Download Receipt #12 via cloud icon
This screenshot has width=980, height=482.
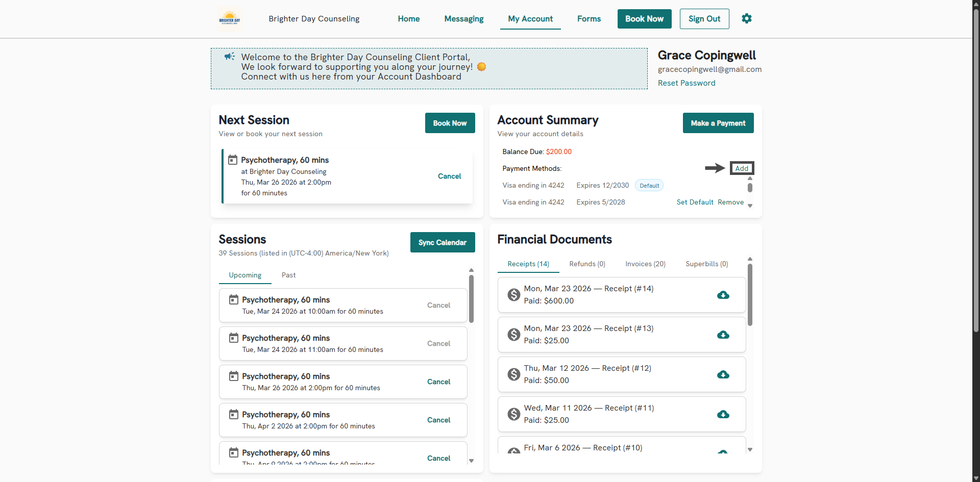click(x=723, y=374)
